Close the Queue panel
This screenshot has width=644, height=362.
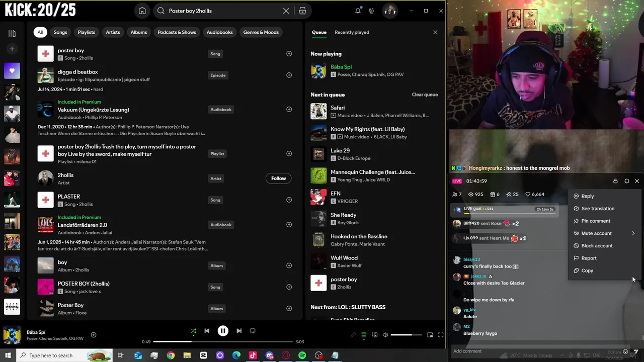click(x=435, y=32)
